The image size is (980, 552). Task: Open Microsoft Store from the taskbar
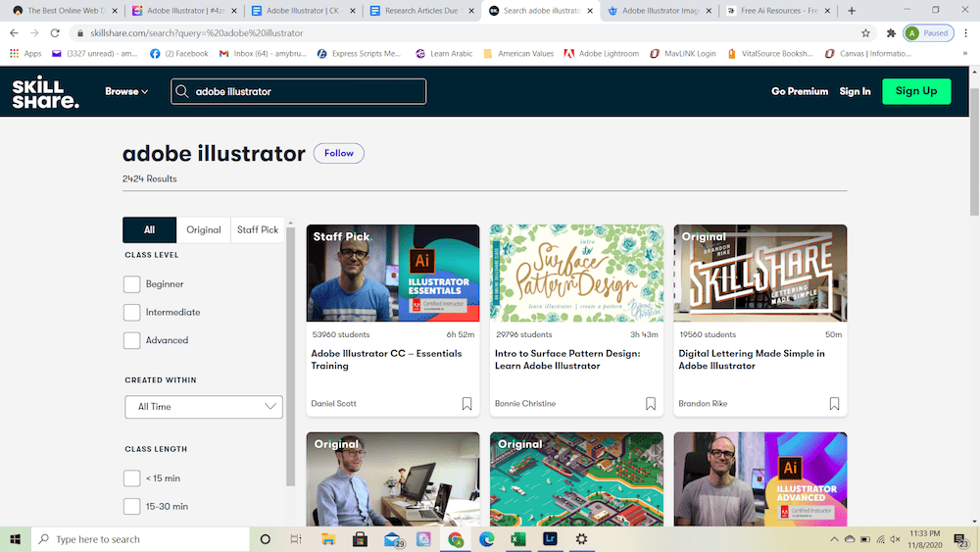360,539
